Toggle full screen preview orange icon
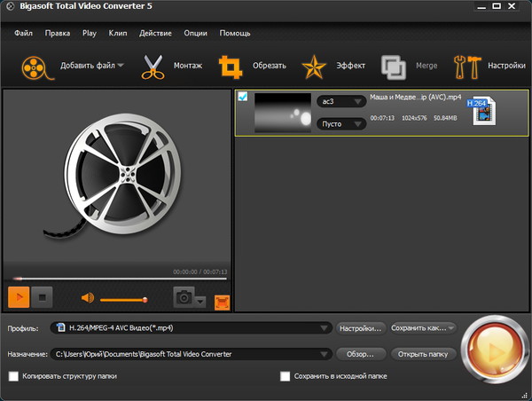532x401 pixels. [221, 300]
